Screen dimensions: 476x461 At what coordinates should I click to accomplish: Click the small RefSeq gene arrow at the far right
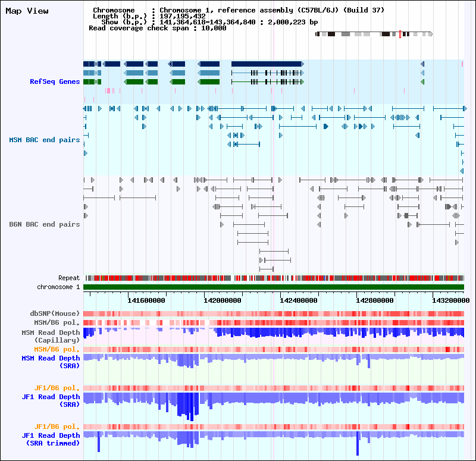point(422,64)
